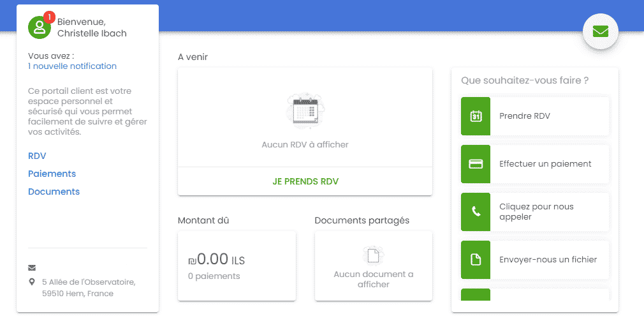Click the empty calendar illustration

click(305, 110)
